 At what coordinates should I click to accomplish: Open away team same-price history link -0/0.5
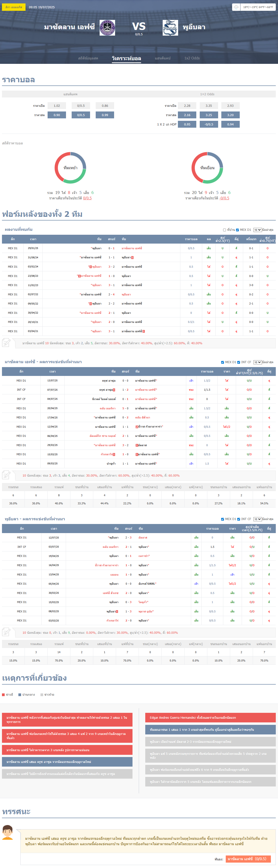pos(224,198)
